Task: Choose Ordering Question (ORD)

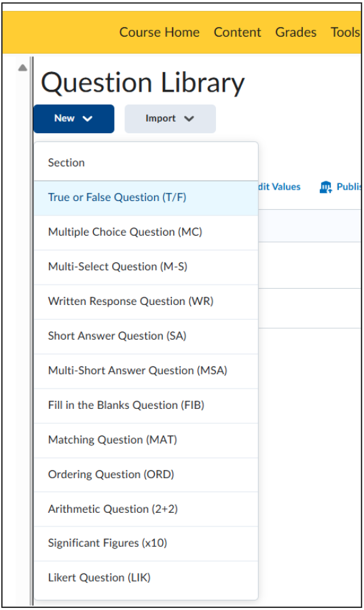Action: 146,475
